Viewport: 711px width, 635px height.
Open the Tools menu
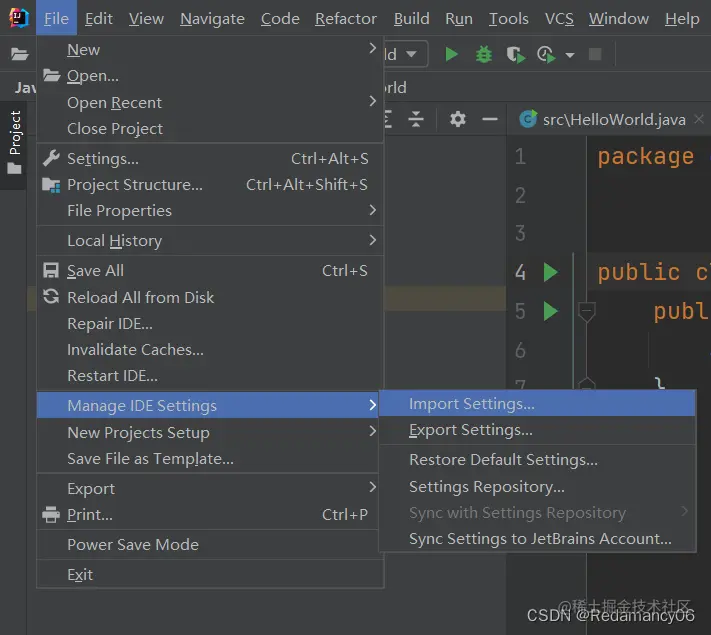(508, 19)
